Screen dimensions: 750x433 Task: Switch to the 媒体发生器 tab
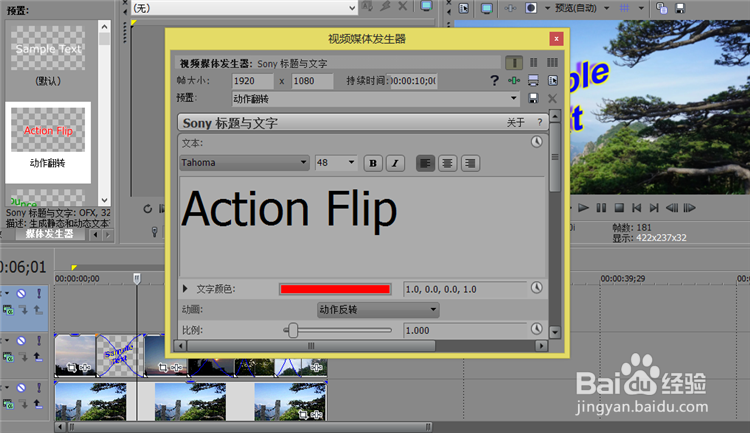tap(50, 234)
